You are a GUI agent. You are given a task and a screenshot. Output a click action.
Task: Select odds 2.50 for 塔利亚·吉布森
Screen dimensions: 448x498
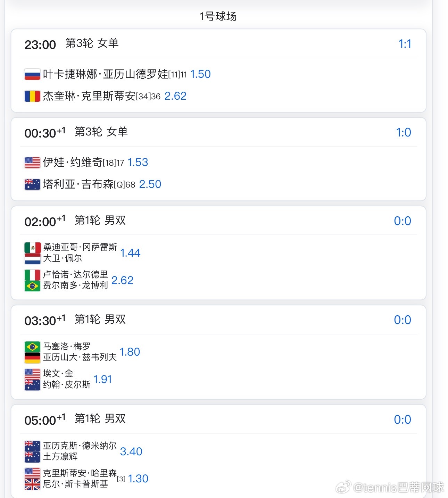[x=150, y=184]
